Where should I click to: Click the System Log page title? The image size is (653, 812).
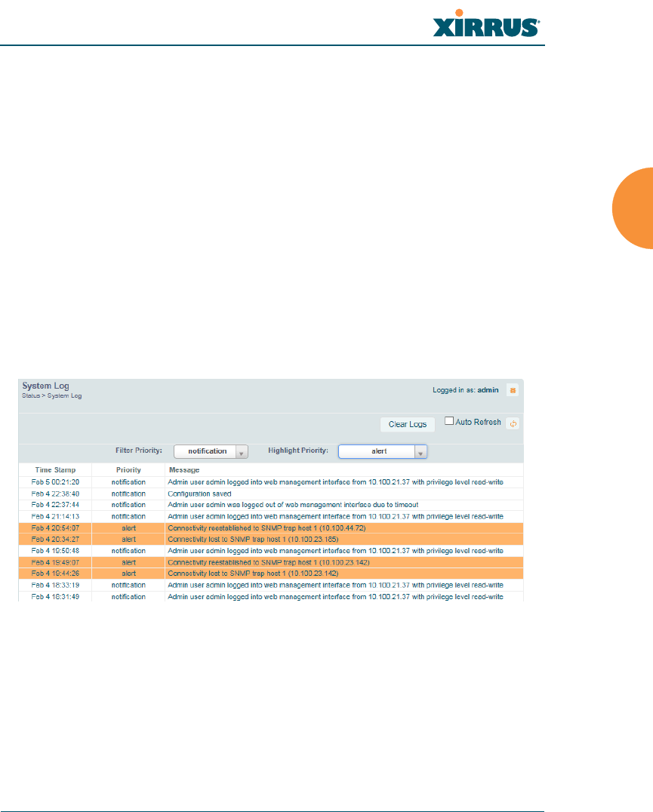45,386
